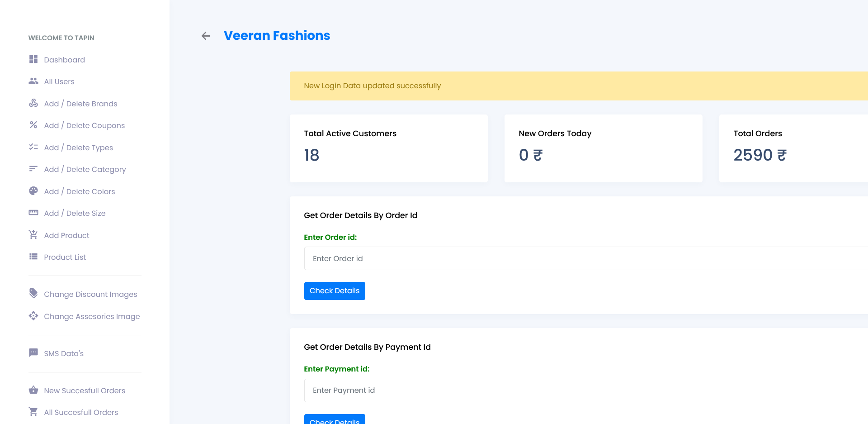Click the palette icon for colors
Viewport: 868px width, 424px height.
[33, 191]
